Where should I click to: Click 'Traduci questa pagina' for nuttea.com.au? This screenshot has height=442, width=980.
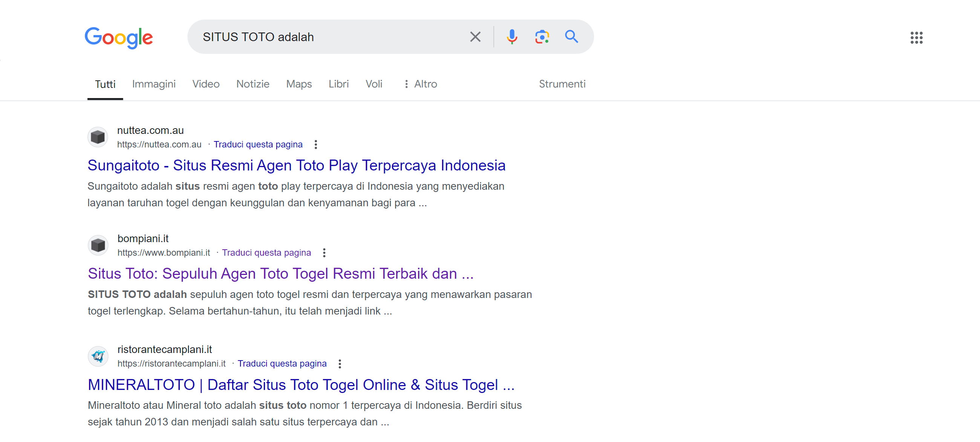tap(258, 144)
